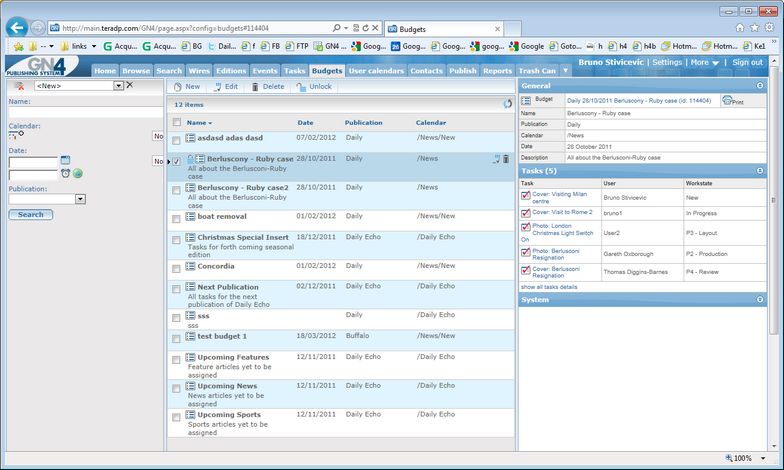Click the address bar stop X icon
This screenshot has height=470, width=784.
375,28
